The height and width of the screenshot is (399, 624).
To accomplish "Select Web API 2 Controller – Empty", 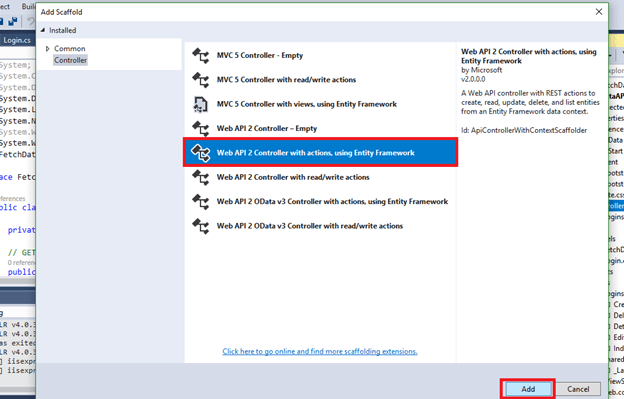I will coord(267,128).
